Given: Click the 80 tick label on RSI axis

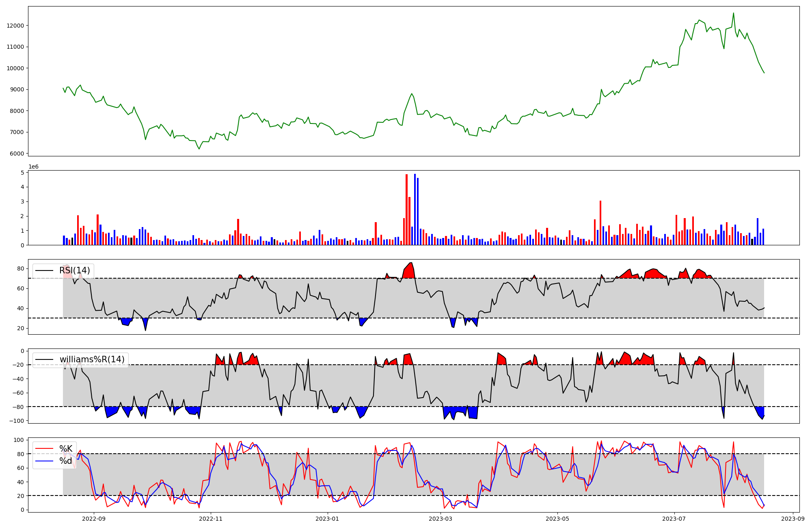Looking at the screenshot, I should 20,268.
